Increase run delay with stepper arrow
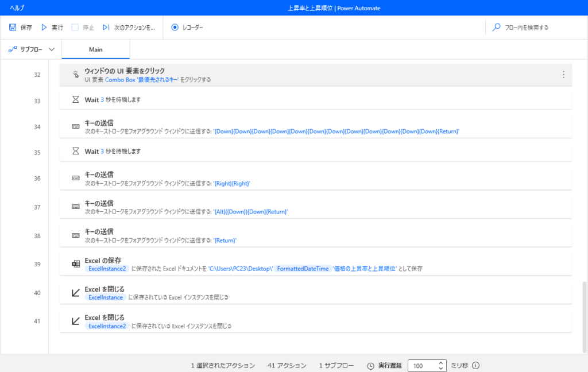This screenshot has height=372, width=588. (441, 363)
